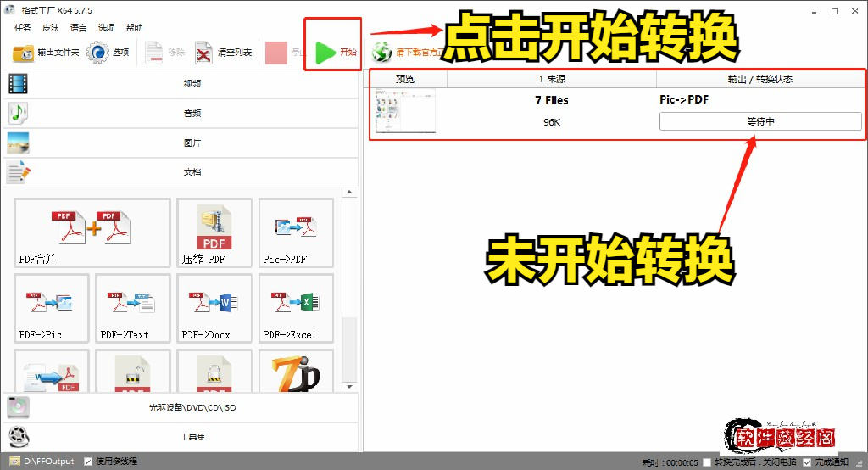Maximize the Format Factory window
This screenshot has height=470, width=868.
(835, 10)
